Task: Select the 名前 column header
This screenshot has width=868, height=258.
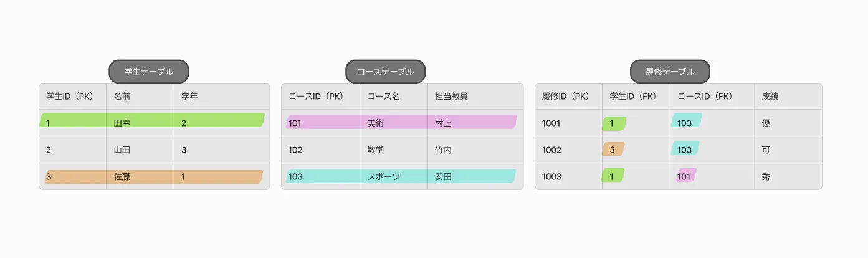Action: click(140, 97)
